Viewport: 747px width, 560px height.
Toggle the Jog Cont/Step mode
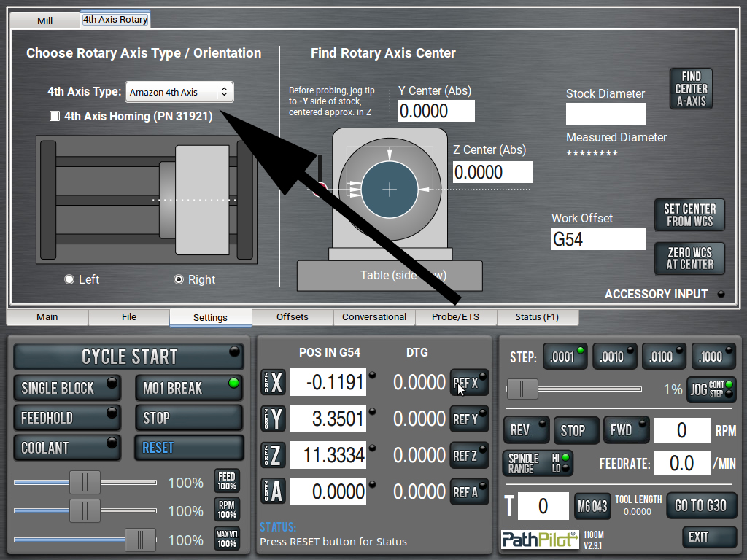click(x=712, y=389)
